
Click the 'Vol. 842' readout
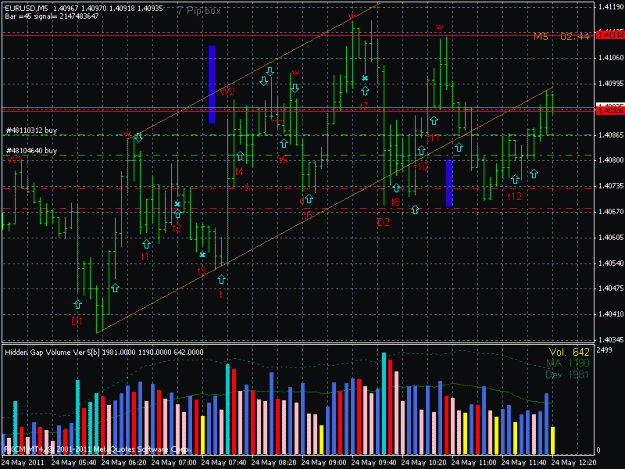click(569, 352)
